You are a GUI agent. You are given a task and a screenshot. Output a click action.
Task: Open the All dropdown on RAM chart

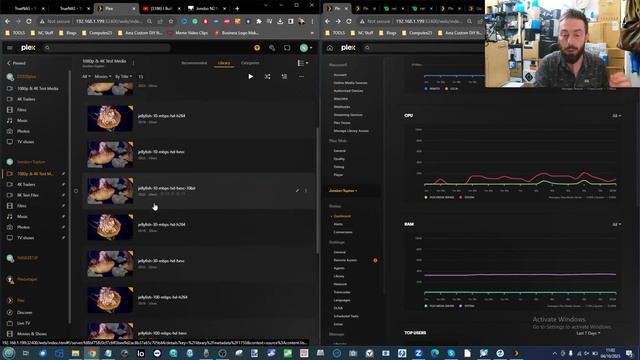click(x=616, y=224)
